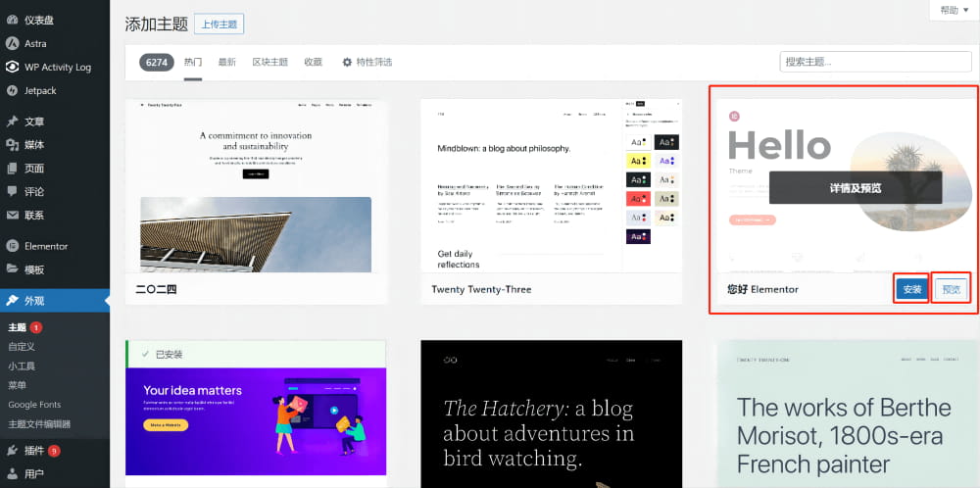Open the Elementor sidebar icon
980x488 pixels.
coord(12,246)
